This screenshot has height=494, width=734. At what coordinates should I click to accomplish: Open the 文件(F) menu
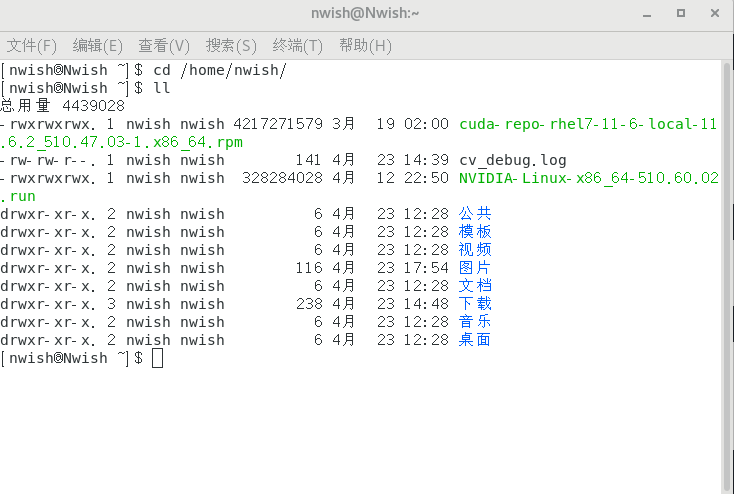coord(31,46)
